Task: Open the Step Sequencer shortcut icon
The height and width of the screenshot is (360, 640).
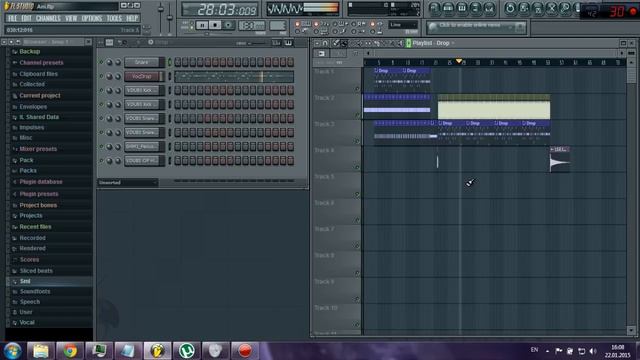Action: pos(448,8)
